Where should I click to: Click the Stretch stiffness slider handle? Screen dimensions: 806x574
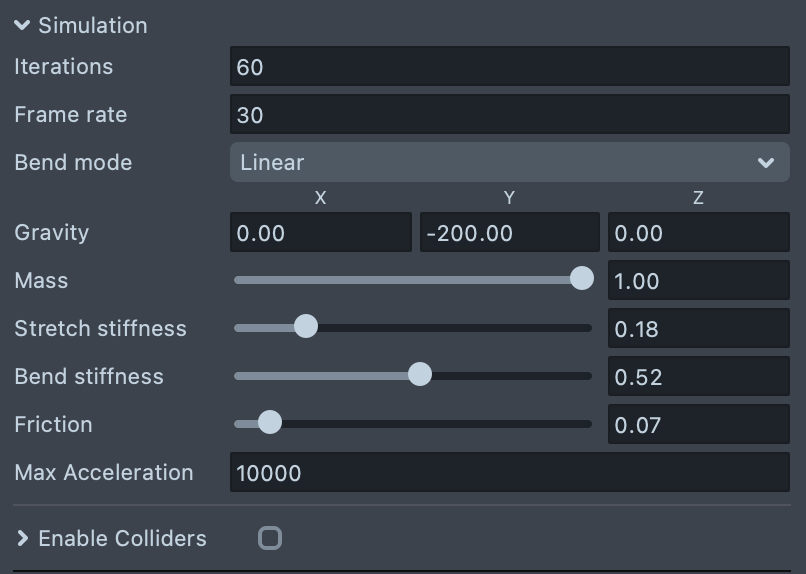tap(306, 327)
